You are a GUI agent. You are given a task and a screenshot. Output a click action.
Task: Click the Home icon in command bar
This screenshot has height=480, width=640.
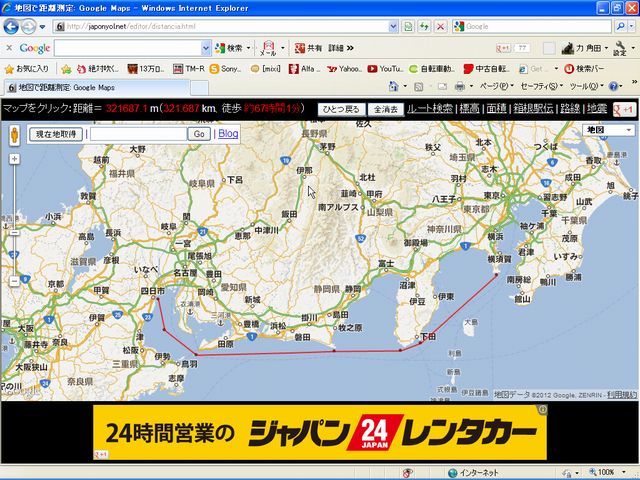[x=393, y=86]
